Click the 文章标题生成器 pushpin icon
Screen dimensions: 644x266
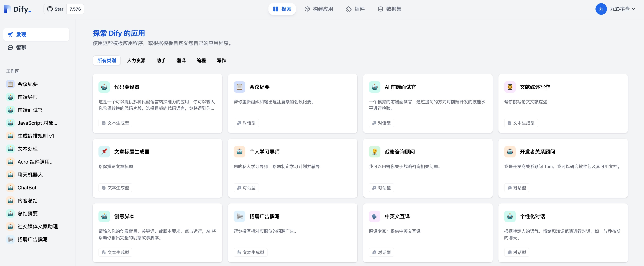(x=104, y=152)
